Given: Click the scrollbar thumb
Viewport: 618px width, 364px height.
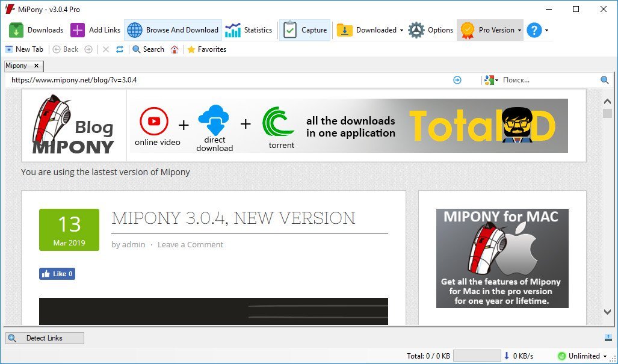Looking at the screenshot, I should coord(607,114).
